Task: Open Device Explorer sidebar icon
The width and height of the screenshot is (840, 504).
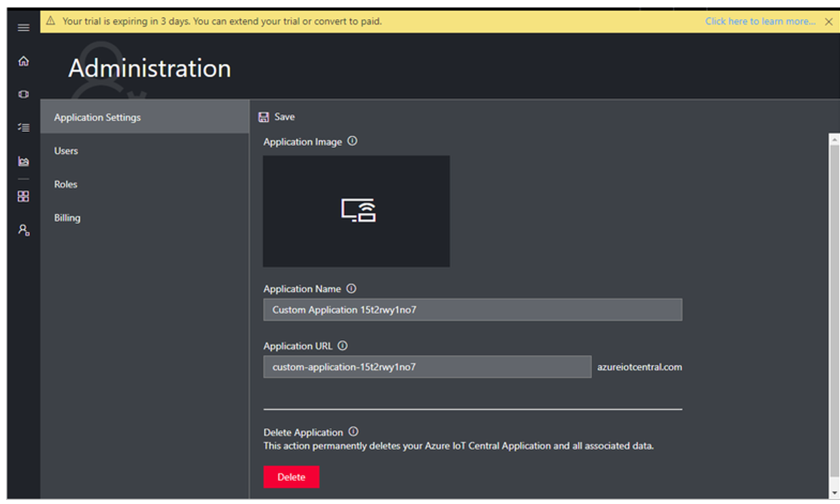Action: (23, 95)
